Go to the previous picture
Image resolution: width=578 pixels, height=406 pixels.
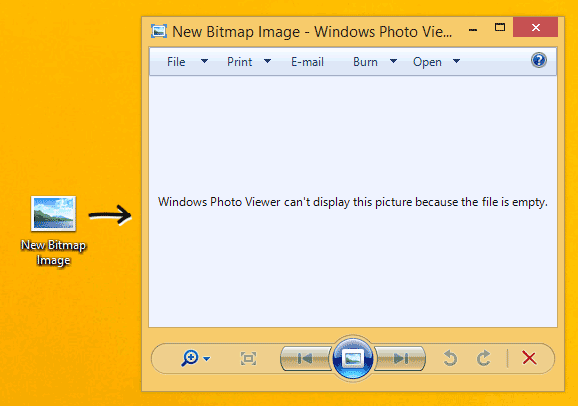click(305, 358)
